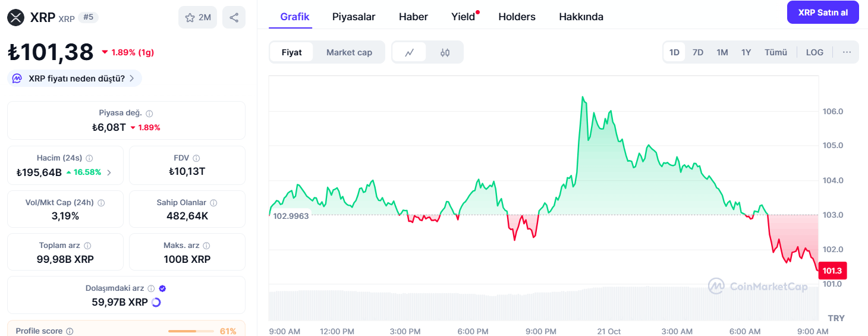Click info icon next to Toplam arz
The height and width of the screenshot is (336, 868).
point(87,246)
